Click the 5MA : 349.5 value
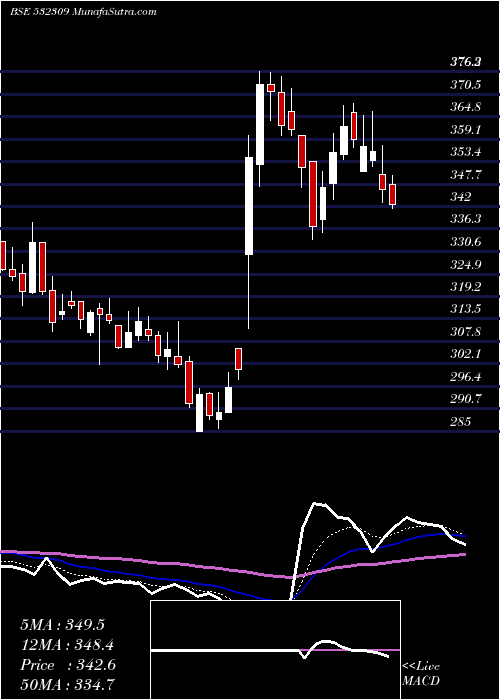This screenshot has height=700, width=500. (62, 625)
